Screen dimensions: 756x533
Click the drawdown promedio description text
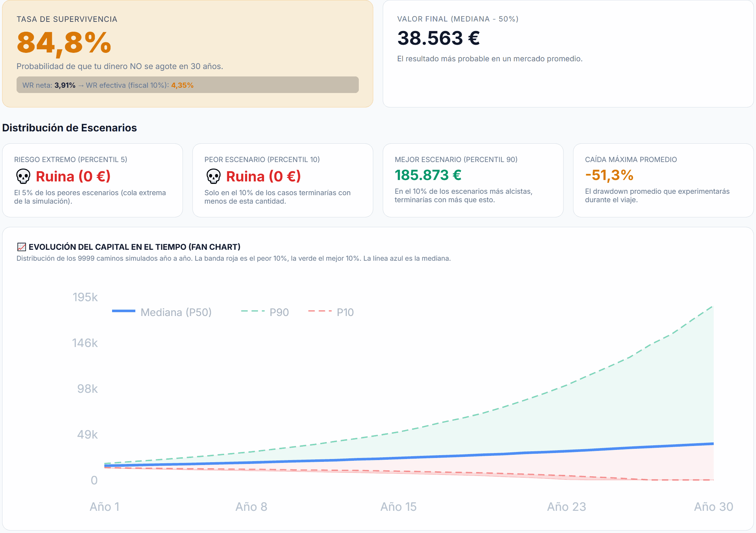pos(657,196)
